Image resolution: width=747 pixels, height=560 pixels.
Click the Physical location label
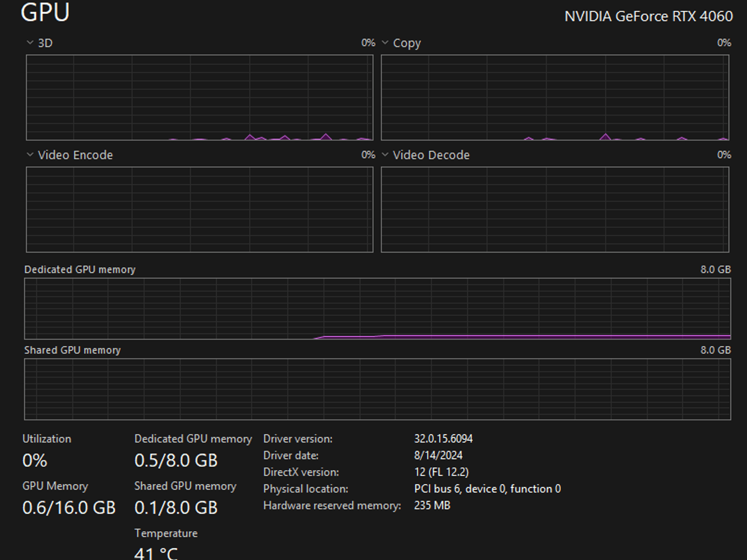[306, 489]
